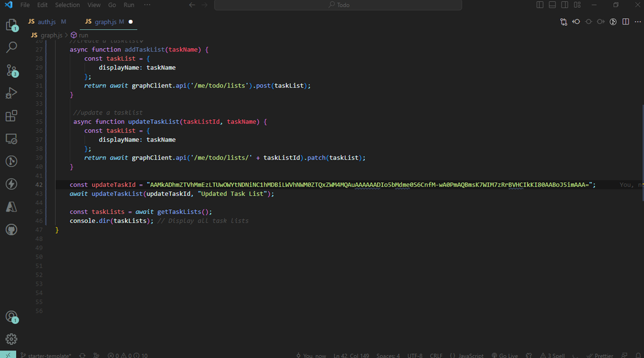Open the remote window button in the status bar

pos(8,355)
